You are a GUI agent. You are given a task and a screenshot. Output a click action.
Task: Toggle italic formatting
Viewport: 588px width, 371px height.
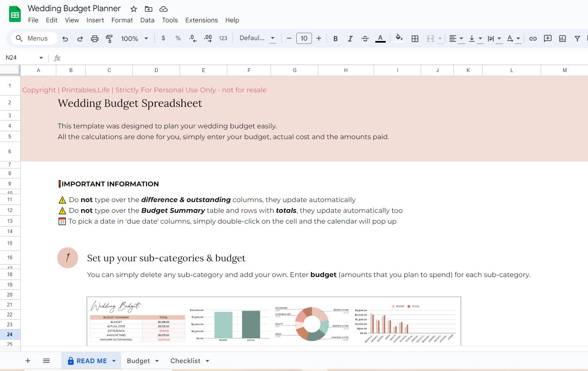(x=350, y=38)
